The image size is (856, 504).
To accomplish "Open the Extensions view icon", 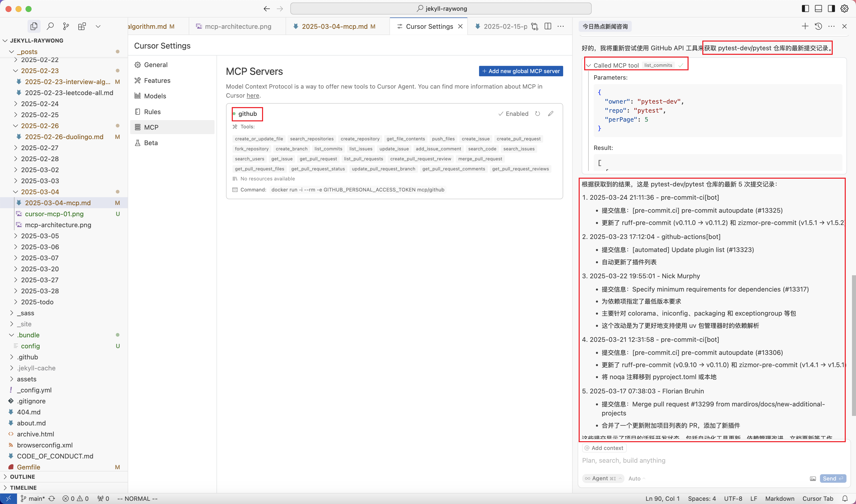I will [x=82, y=26].
